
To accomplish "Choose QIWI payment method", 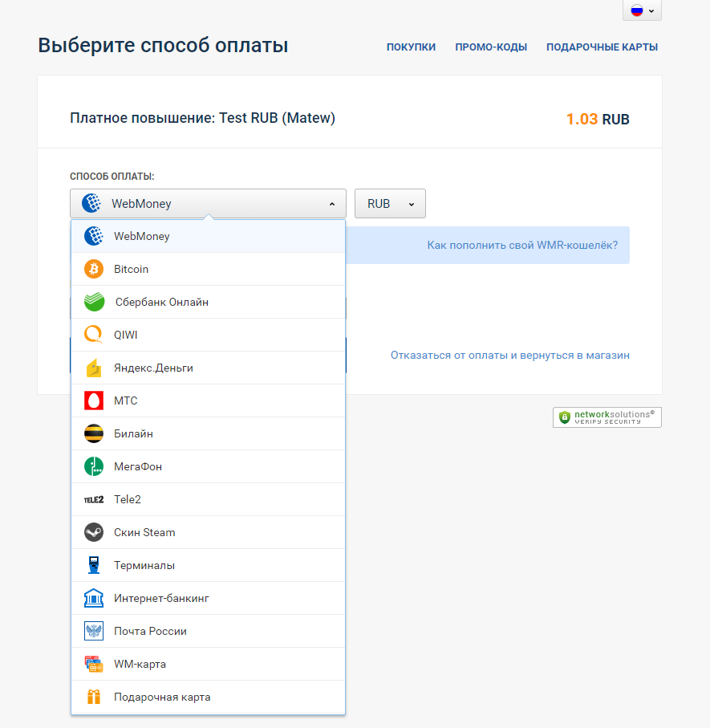I will click(x=209, y=335).
